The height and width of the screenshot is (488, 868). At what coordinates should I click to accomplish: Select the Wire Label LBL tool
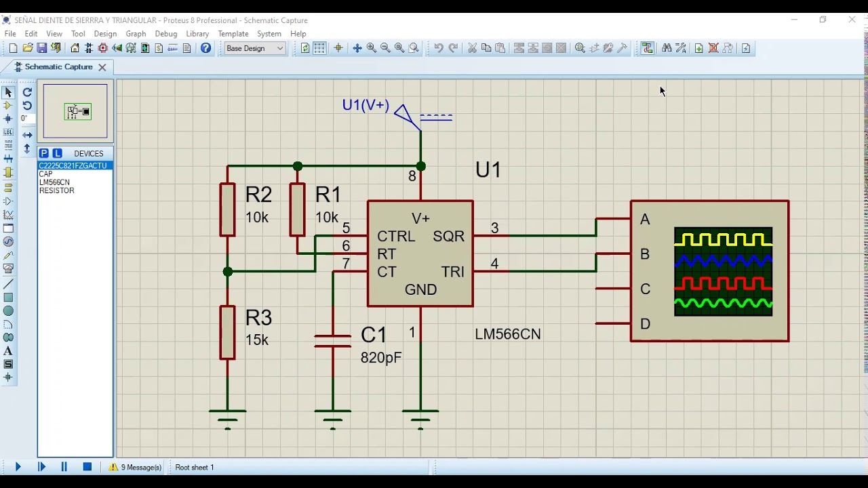tap(8, 132)
